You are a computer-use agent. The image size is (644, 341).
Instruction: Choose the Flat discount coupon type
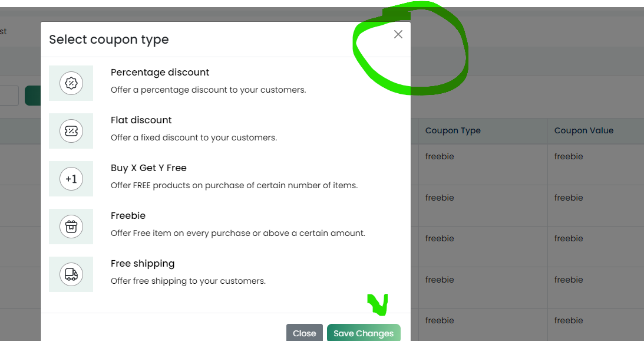(x=141, y=120)
